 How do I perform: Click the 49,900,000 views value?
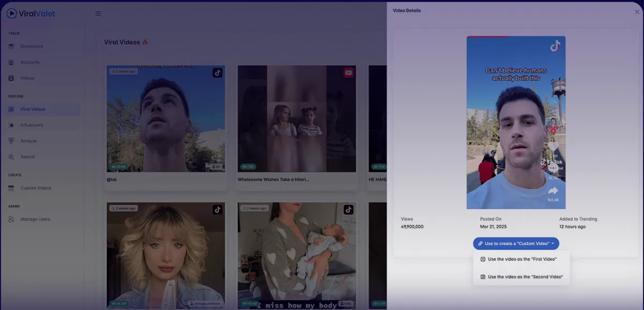412,227
